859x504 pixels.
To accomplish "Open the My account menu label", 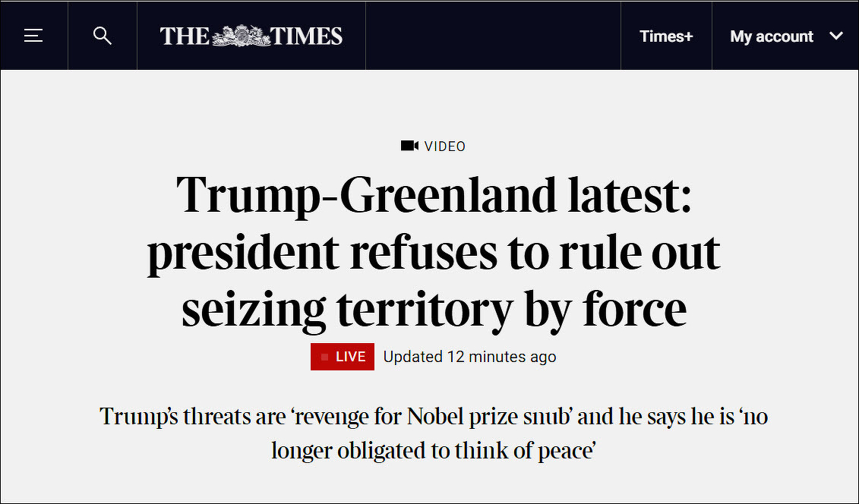I will pos(772,36).
